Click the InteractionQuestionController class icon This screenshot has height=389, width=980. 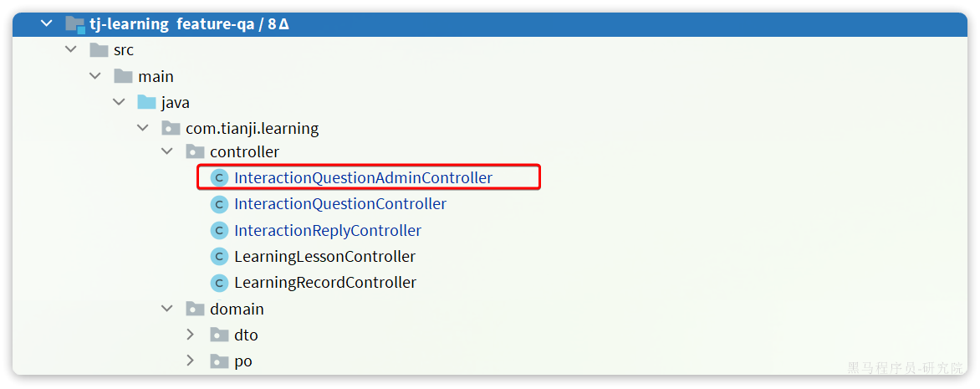pos(219,204)
